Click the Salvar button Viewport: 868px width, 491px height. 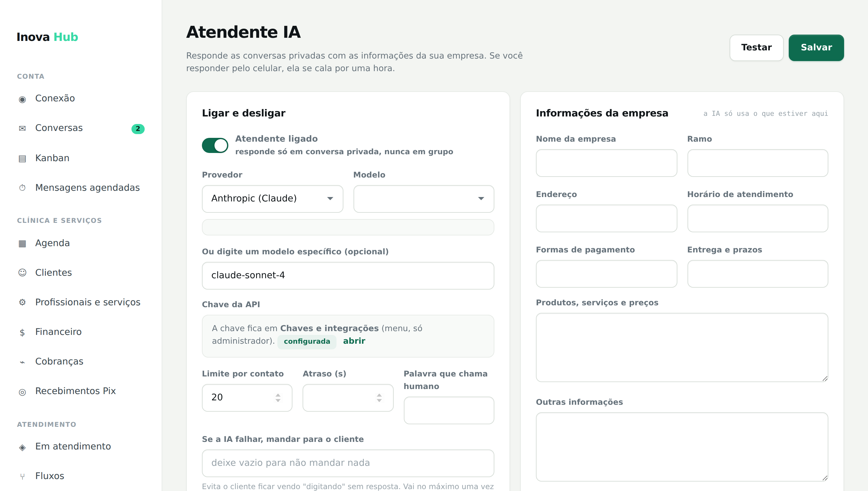(x=816, y=48)
